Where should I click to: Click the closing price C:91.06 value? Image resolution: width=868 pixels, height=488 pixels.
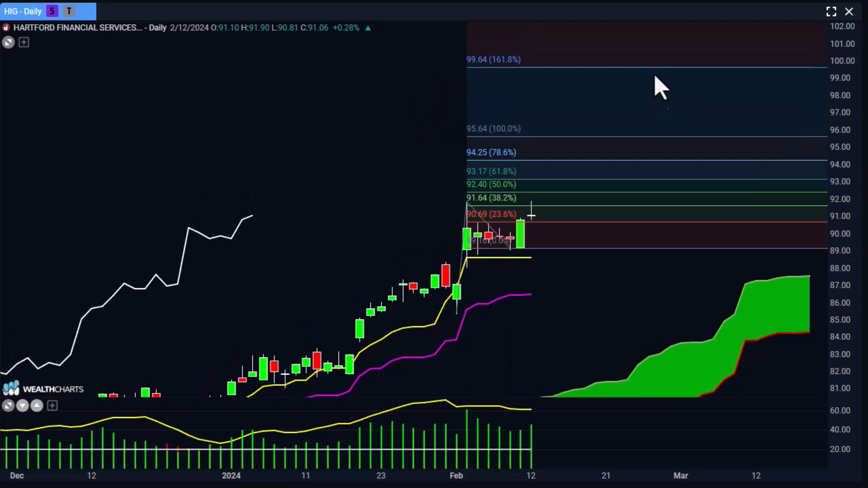[314, 28]
